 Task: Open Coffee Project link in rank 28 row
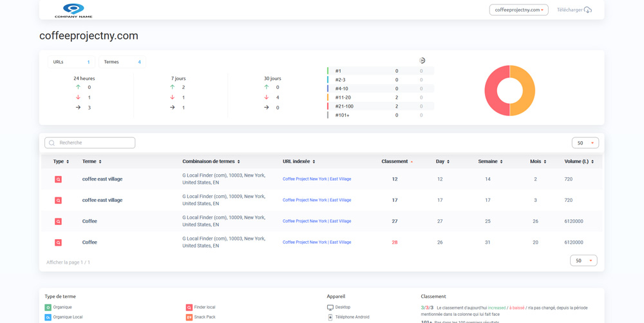(x=317, y=242)
